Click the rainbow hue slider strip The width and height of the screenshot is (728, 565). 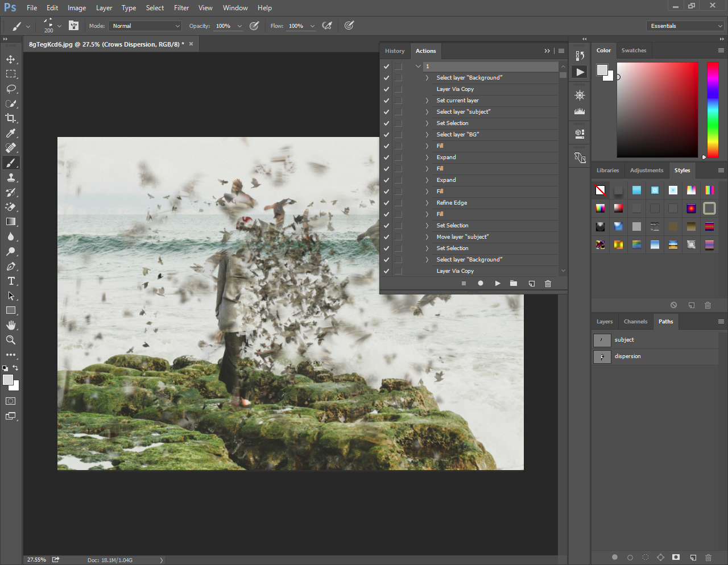[x=713, y=109]
